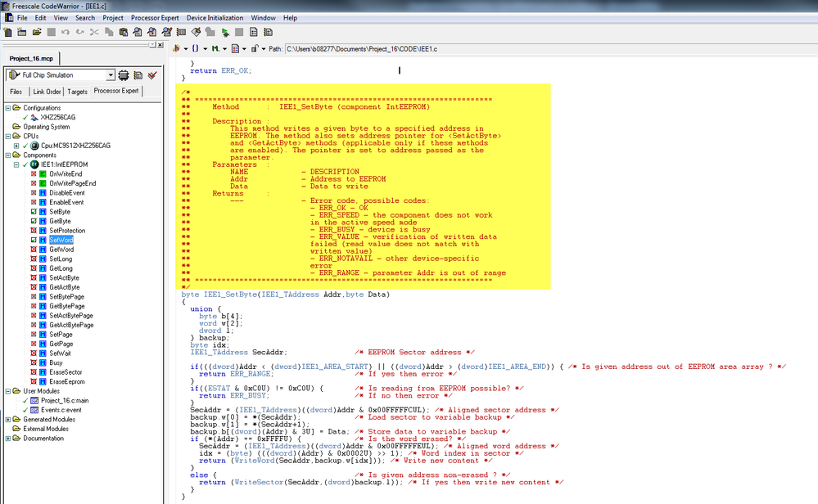
Task: Select the Project_16.mcp project tab
Action: [x=31, y=58]
